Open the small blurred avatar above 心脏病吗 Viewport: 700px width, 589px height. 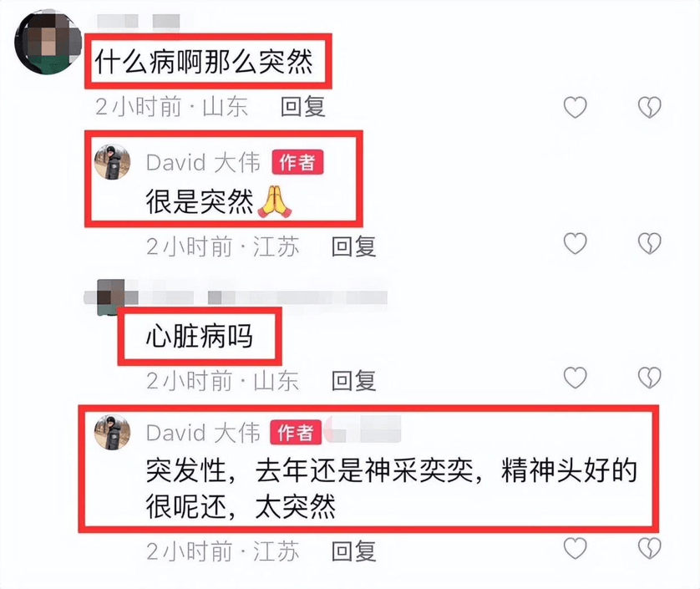[111, 297]
